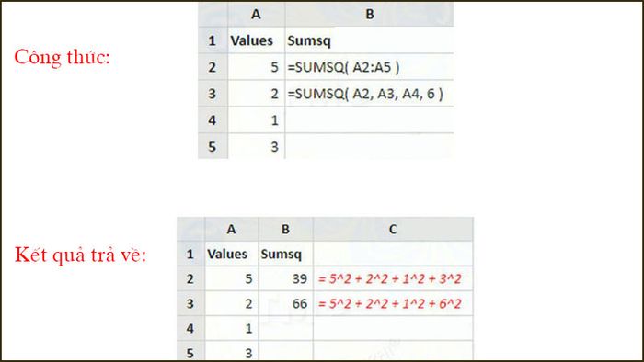Select cell with value 5 in top table
Screen dimensions: 644x362
point(257,67)
